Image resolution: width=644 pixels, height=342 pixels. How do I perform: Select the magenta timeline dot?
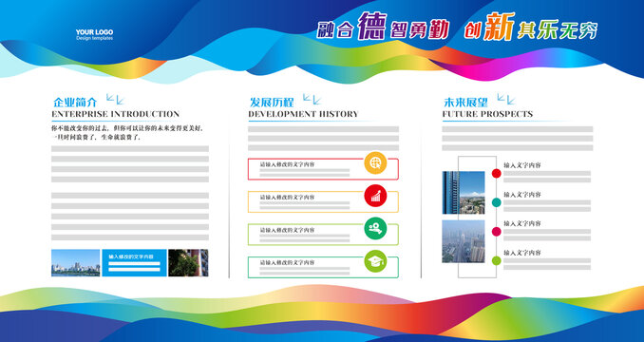tap(497, 232)
